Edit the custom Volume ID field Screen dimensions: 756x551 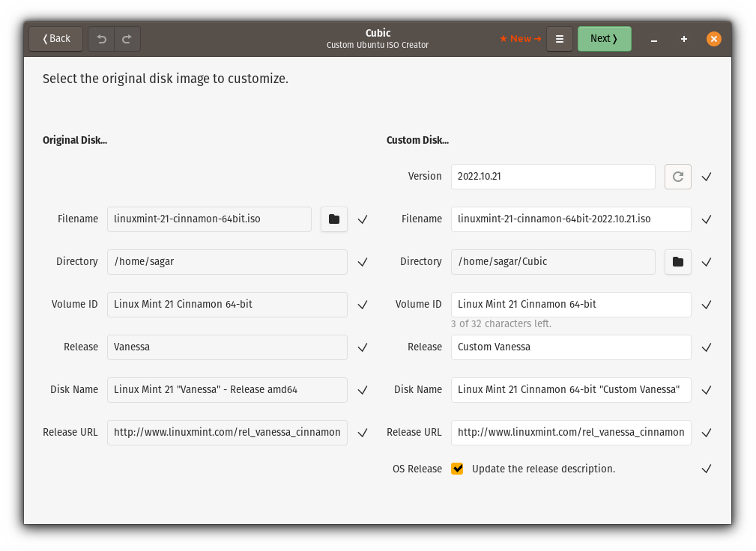click(570, 304)
